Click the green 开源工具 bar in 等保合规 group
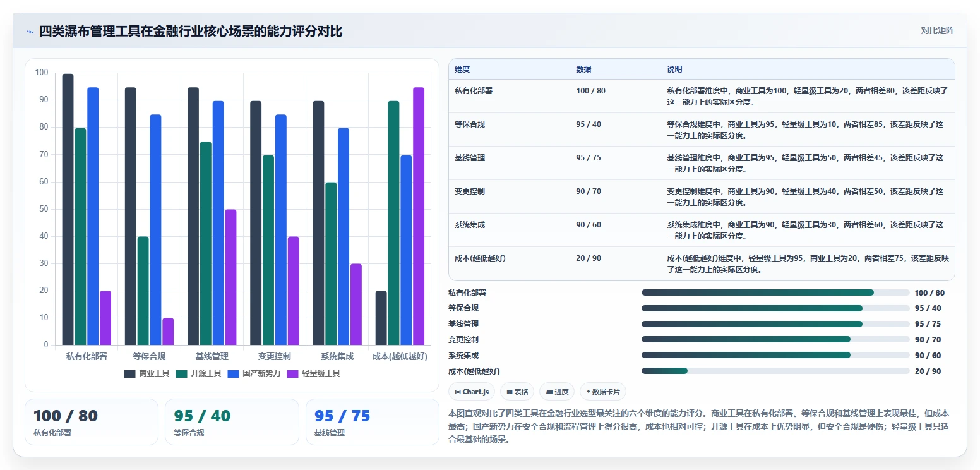This screenshot has width=980, height=470. tap(143, 291)
